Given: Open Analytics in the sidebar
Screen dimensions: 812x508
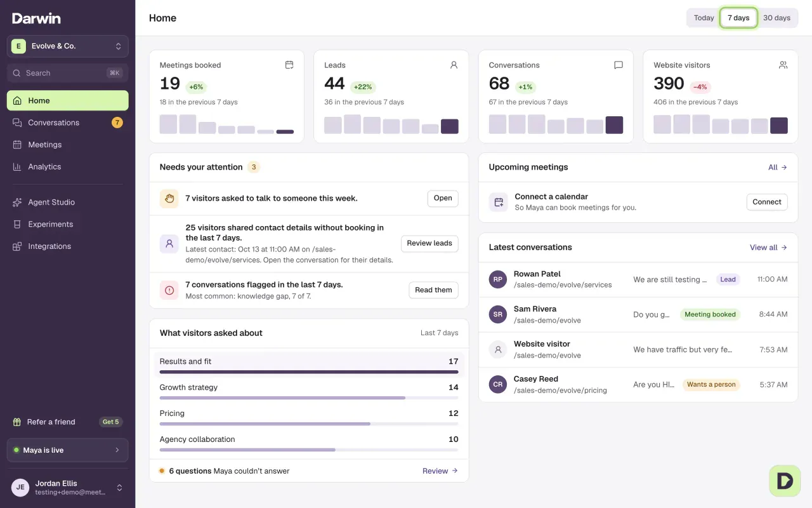Looking at the screenshot, I should (x=68, y=166).
